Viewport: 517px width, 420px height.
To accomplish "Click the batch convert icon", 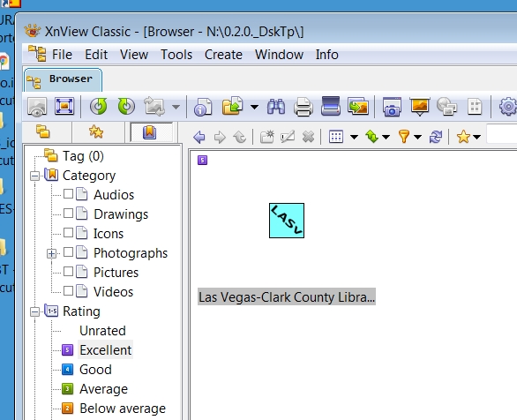I will pos(358,106).
